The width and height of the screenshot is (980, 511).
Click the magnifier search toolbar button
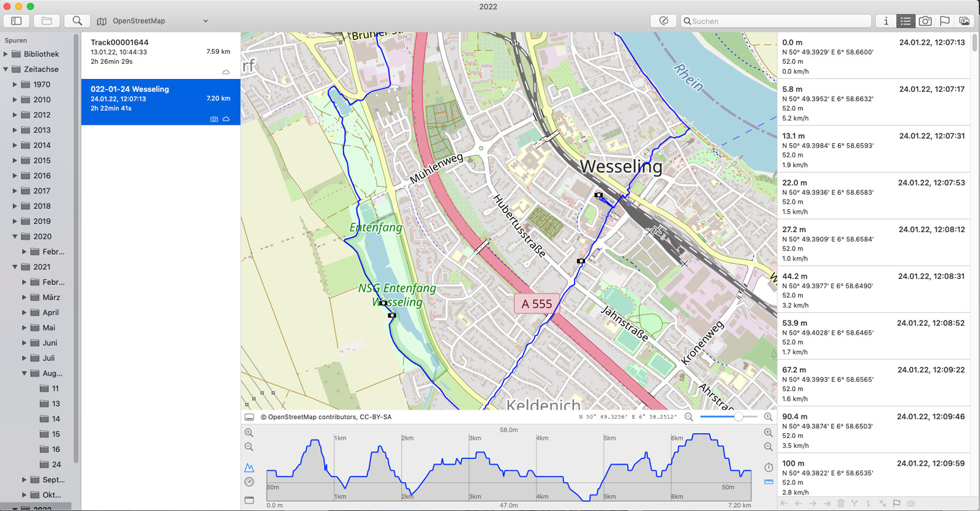click(77, 21)
